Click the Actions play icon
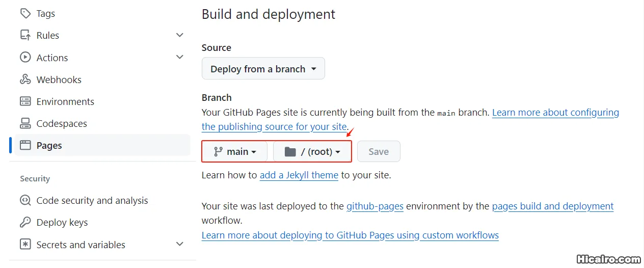Viewport: 644px width, 268px height. 25,57
